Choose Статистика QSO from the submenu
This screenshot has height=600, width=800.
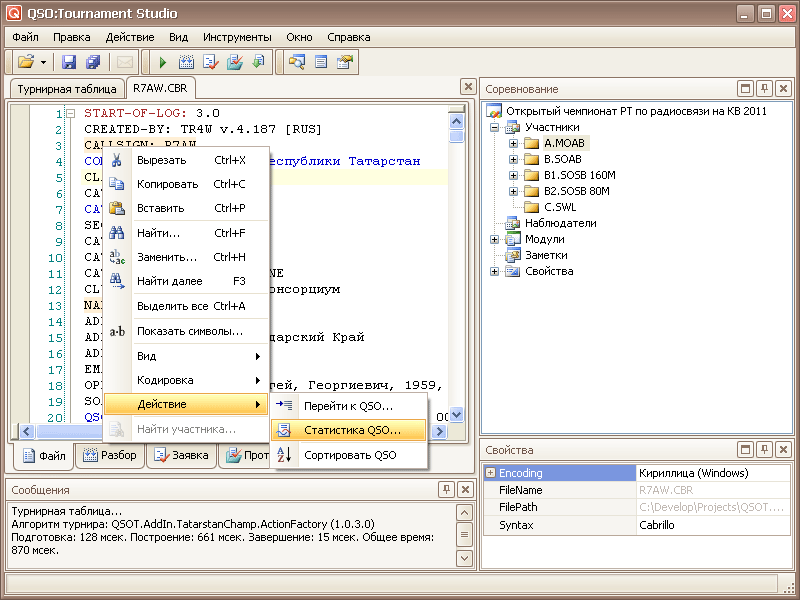point(351,430)
